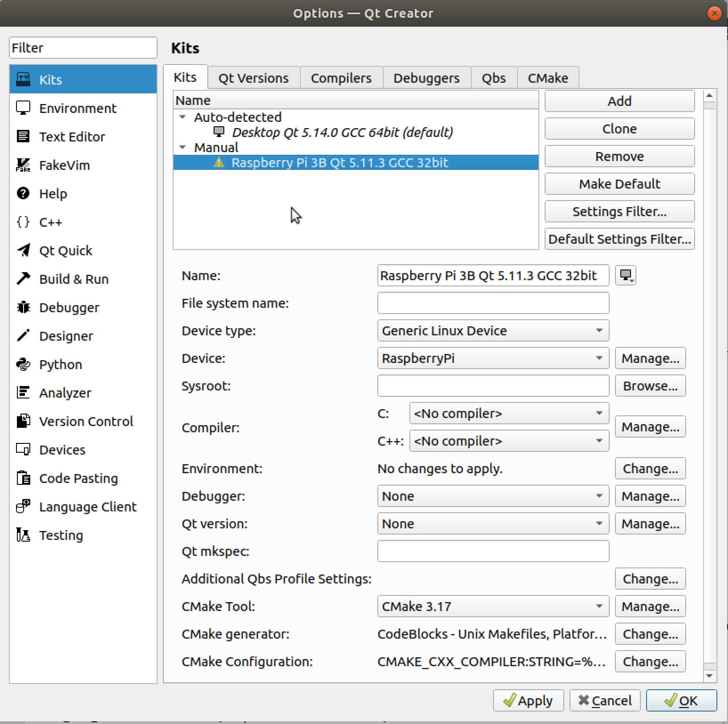
Task: Open the Device type dropdown
Action: (x=493, y=331)
